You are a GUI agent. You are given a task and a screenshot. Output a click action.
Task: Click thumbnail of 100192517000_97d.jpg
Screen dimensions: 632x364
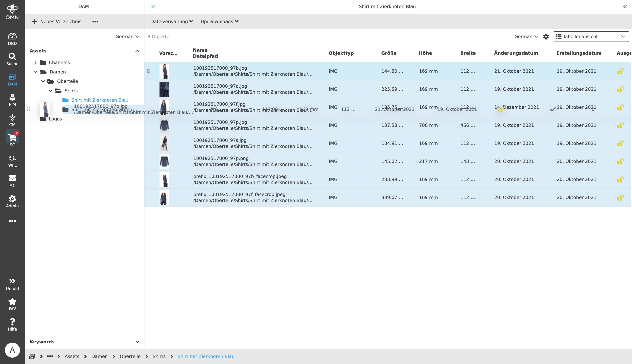164,89
